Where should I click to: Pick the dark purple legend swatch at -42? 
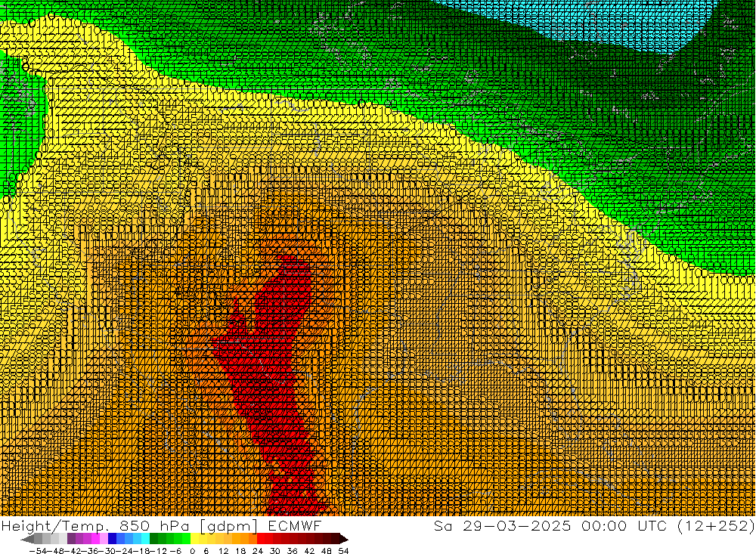[x=71, y=539]
